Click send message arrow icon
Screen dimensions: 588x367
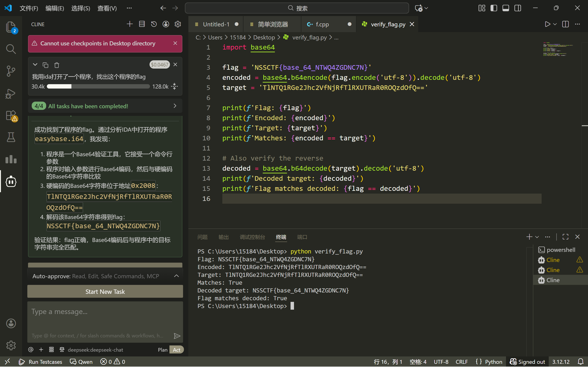click(177, 336)
